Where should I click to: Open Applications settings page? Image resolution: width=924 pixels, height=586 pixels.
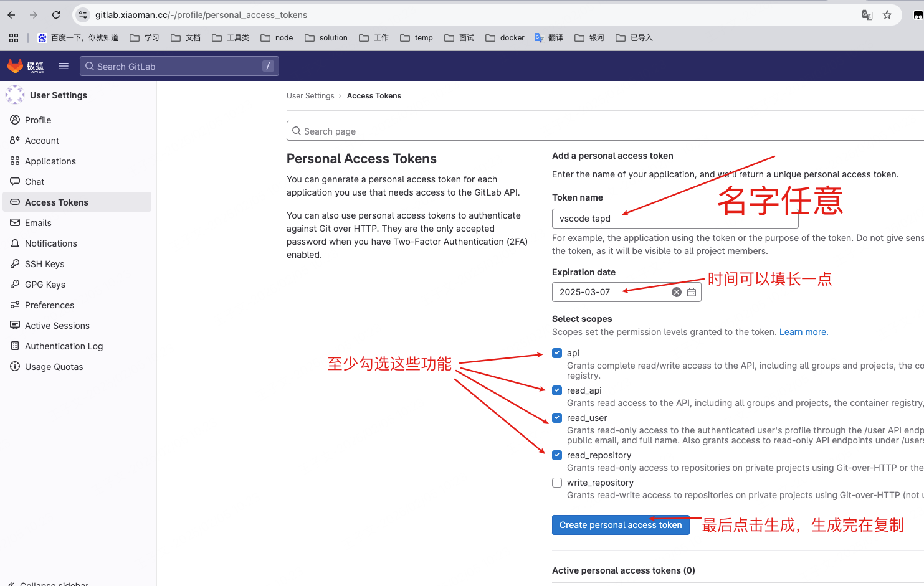(77, 161)
